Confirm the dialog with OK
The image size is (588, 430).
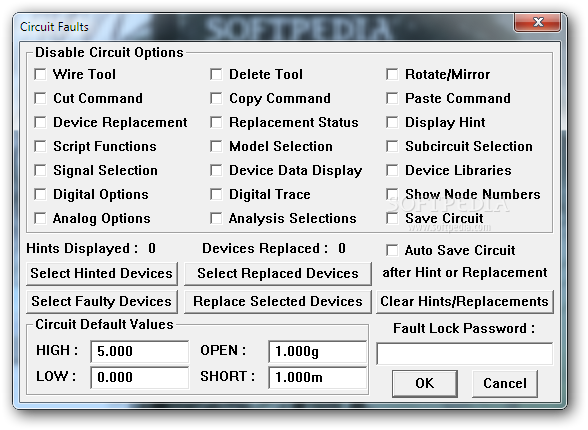pos(424,384)
